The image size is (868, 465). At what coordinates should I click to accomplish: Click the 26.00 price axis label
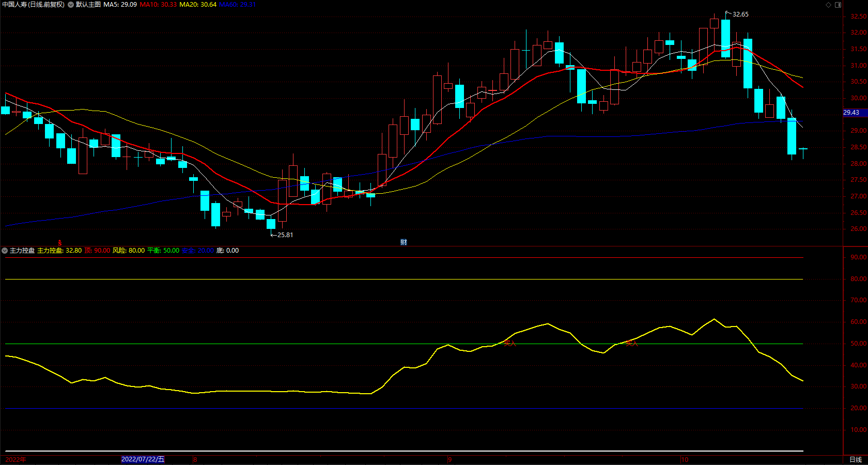(x=858, y=229)
